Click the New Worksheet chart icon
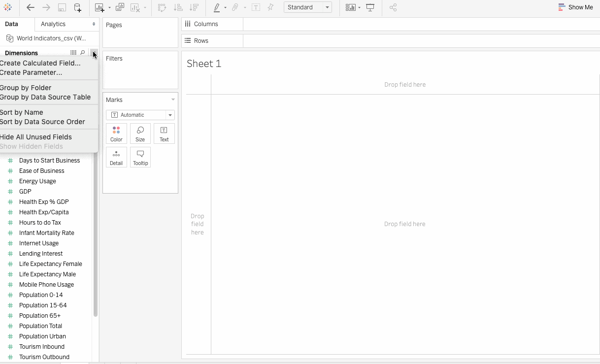 pyautogui.click(x=100, y=7)
